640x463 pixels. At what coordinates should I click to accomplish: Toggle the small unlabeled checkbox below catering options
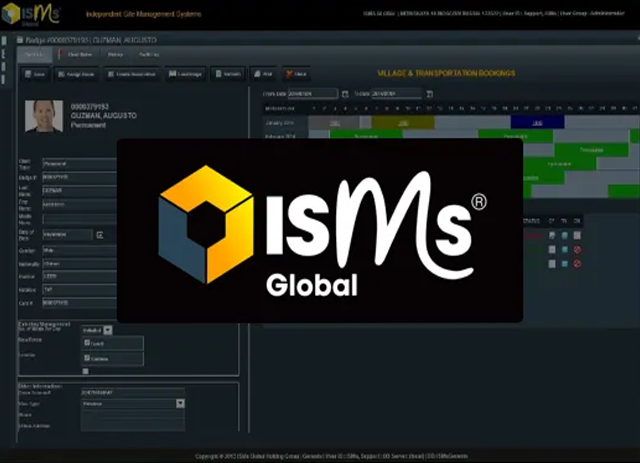(x=85, y=371)
